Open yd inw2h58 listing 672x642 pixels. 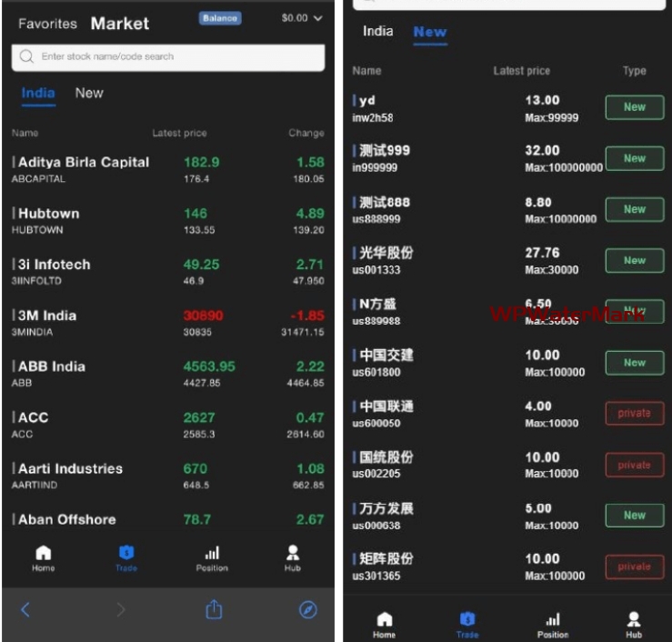(x=507, y=108)
